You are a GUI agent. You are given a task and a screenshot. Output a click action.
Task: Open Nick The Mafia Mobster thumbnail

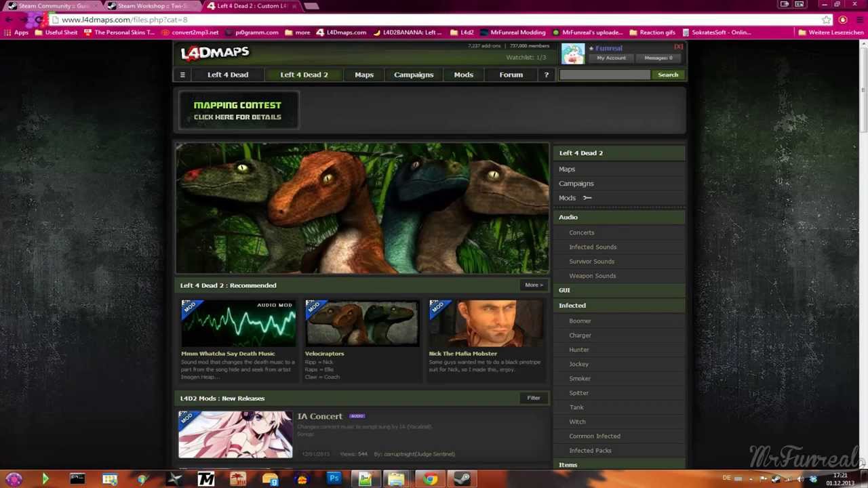(486, 323)
